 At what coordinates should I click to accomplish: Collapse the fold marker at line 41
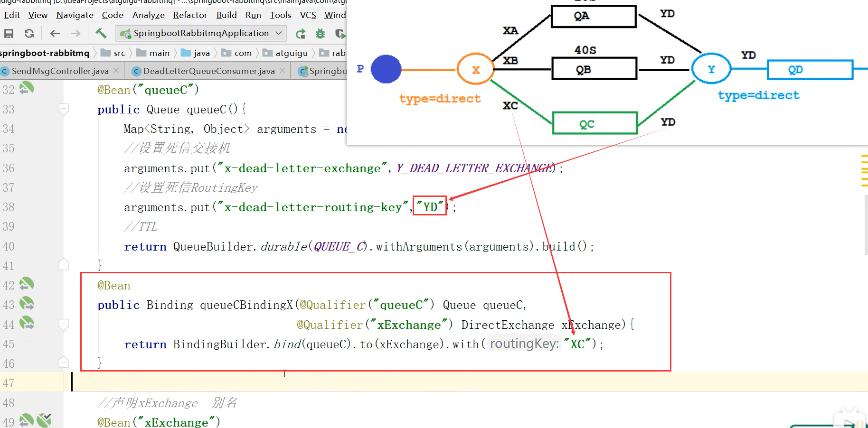click(64, 264)
